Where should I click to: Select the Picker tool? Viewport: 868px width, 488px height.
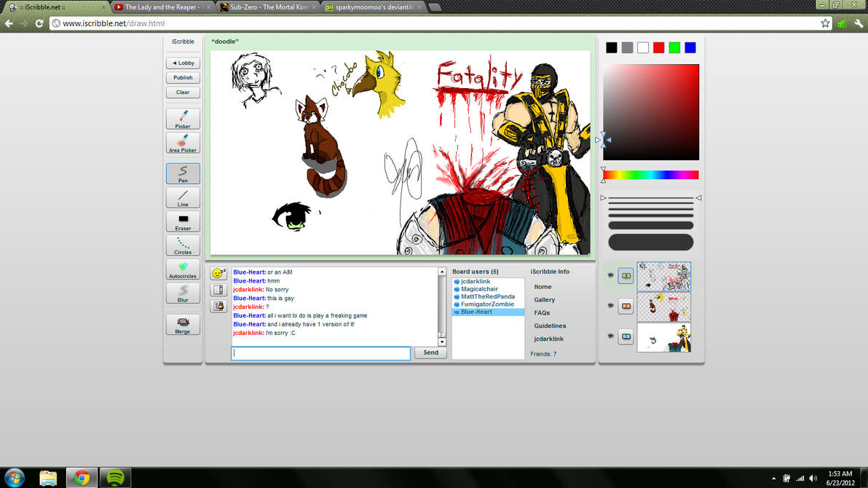pos(183,119)
